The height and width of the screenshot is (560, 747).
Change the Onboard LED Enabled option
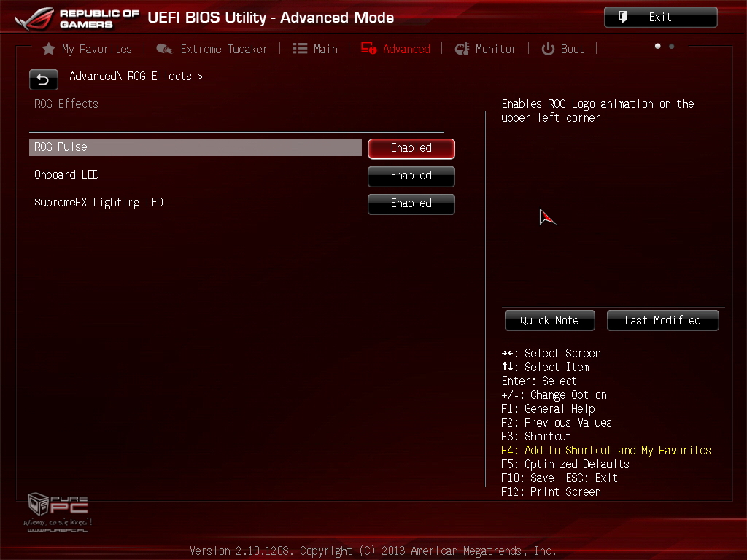point(411,176)
